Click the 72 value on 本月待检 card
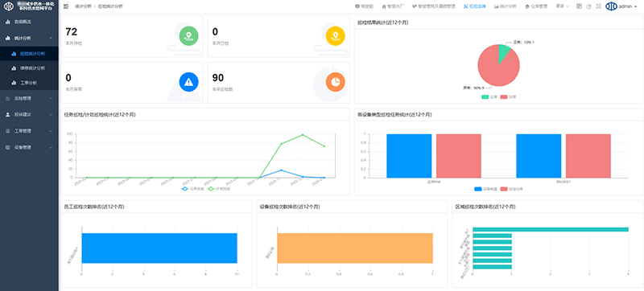The image size is (644, 291). [x=72, y=32]
